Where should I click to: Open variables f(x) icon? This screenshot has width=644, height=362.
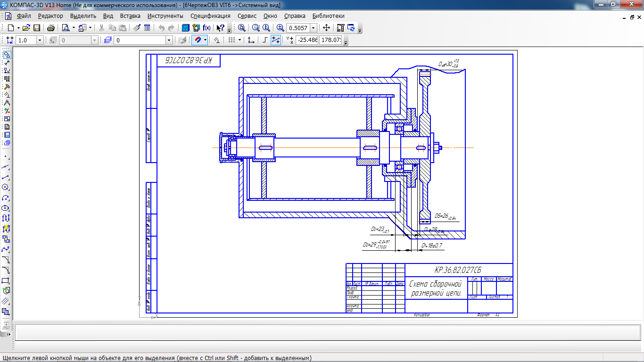tap(206, 28)
